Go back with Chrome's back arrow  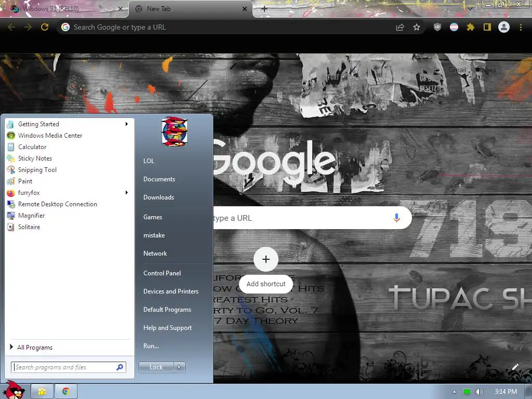(11, 27)
